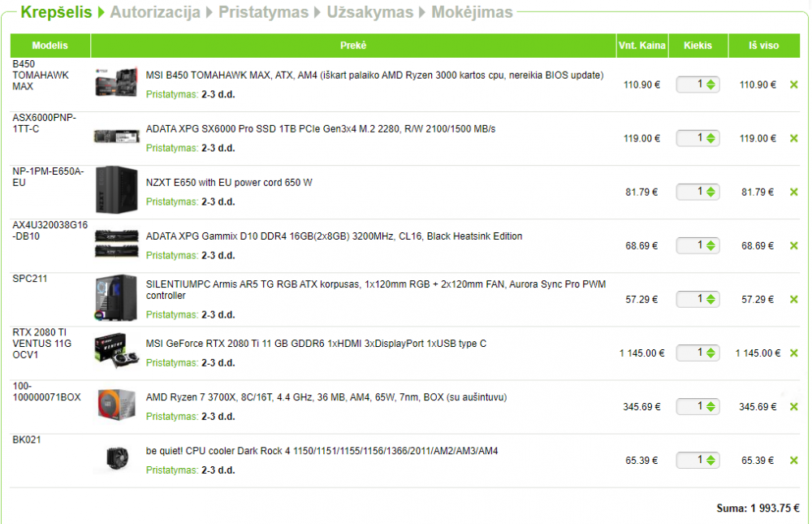Viewport: 812px width, 524px height.
Task: Adjust quantity stepper for RTX 2080 Ti
Action: (710, 353)
